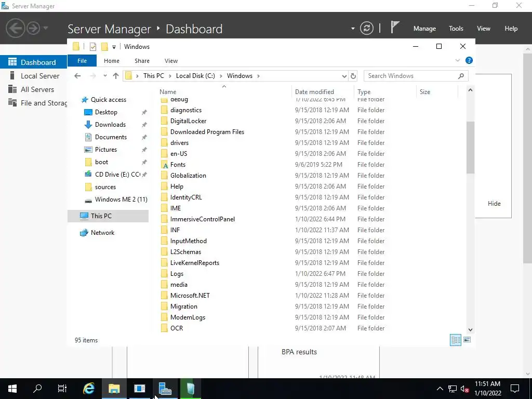This screenshot has height=399, width=532.
Task: Open the View ribbon tab
Action: pyautogui.click(x=171, y=61)
